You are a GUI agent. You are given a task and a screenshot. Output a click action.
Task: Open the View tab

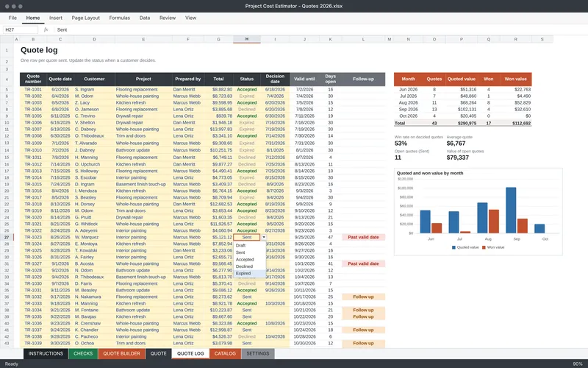190,18
